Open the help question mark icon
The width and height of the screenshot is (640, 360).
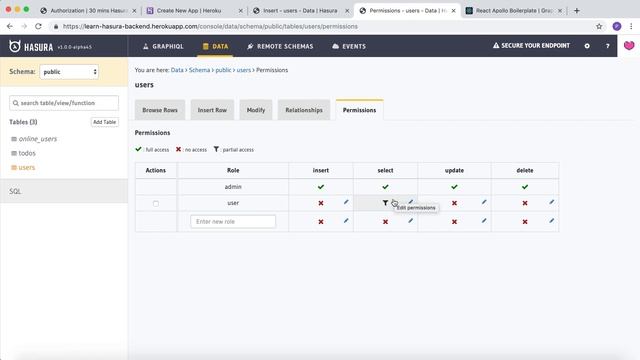point(607,46)
